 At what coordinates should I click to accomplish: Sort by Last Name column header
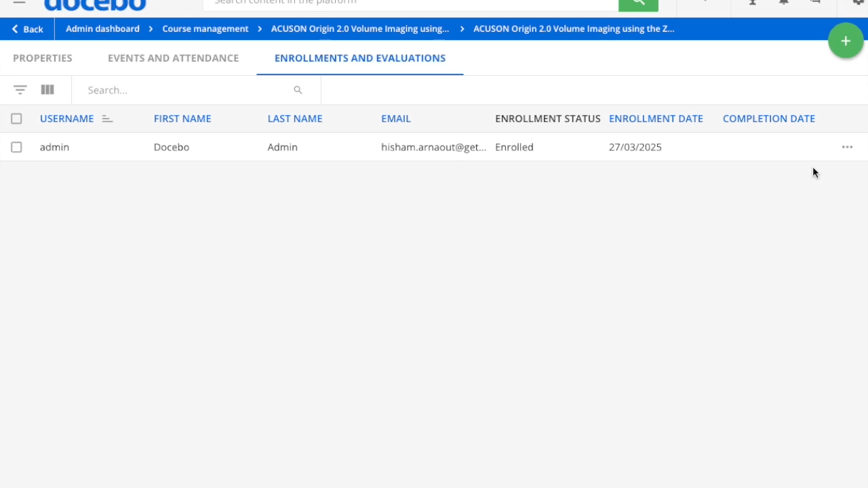(295, 119)
